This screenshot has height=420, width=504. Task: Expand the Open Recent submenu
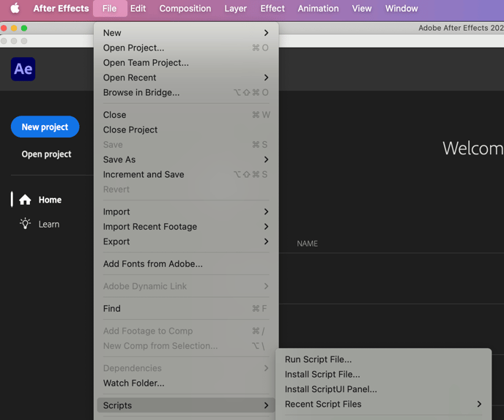click(186, 78)
